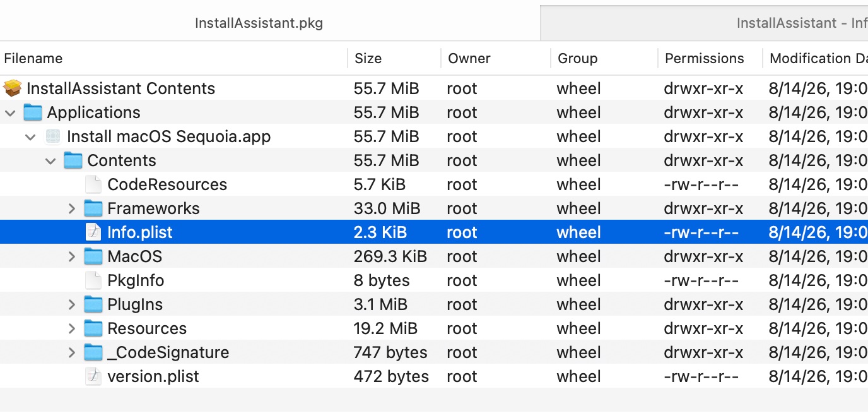This screenshot has width=868, height=418.
Task: Click the group cell of _CodeSignature
Action: [x=578, y=352]
